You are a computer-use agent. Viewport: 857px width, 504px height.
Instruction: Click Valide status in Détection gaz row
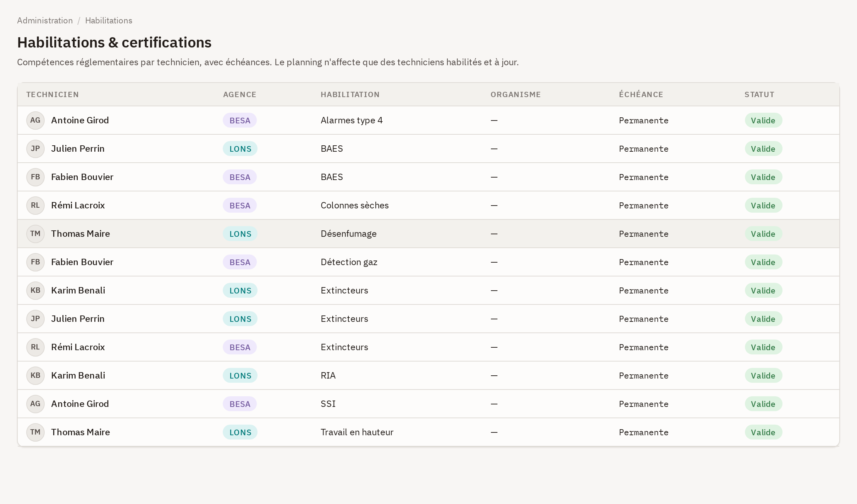point(763,262)
